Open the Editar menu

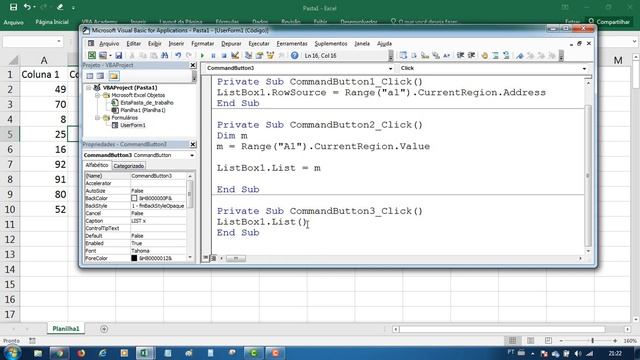coord(133,43)
